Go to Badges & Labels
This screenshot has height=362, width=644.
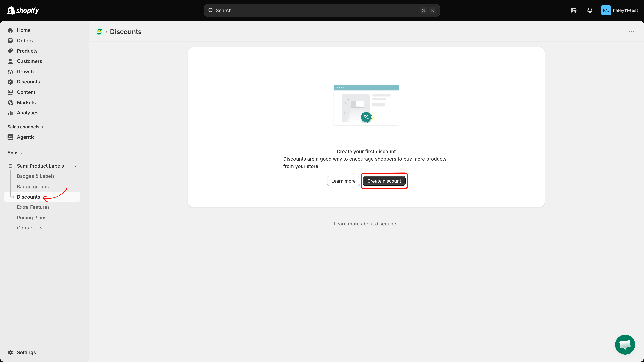point(36,176)
